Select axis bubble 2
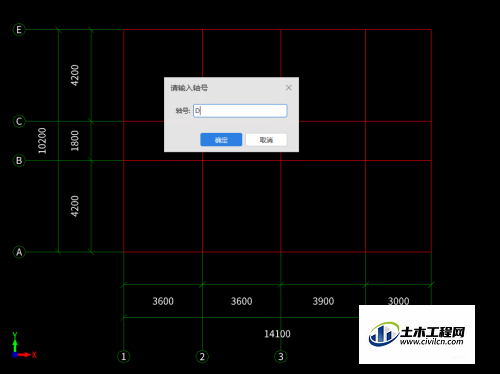The width and height of the screenshot is (500, 374). point(202,357)
